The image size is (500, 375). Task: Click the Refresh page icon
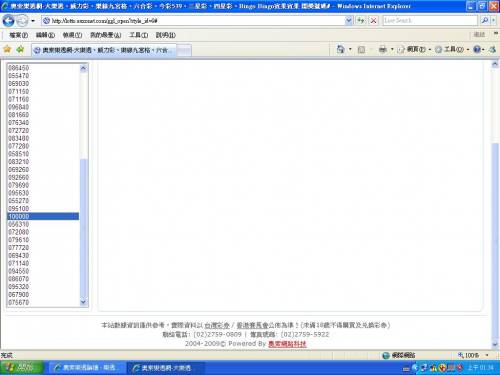coord(360,21)
